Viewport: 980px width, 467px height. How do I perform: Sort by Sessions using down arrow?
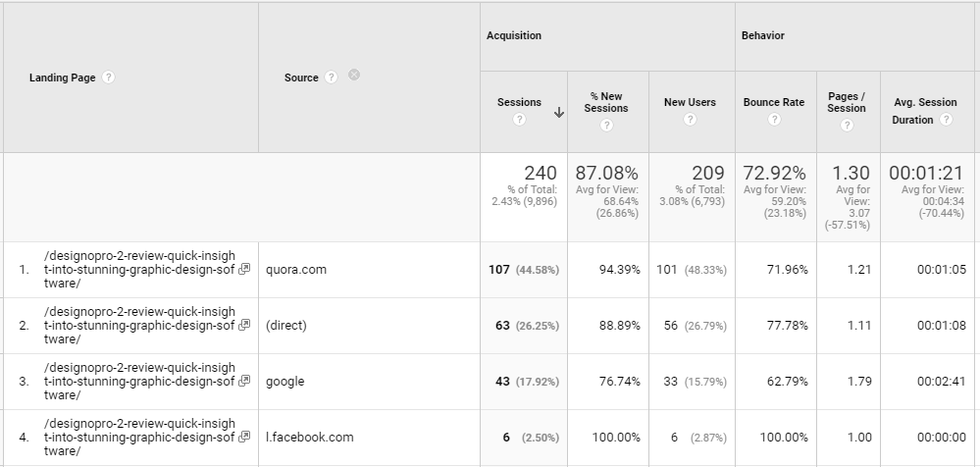559,112
